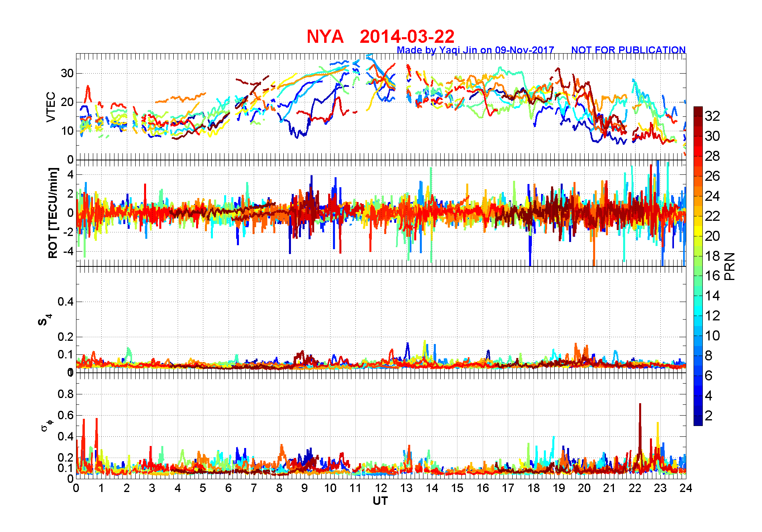
Task: Click colorbar tick label 30
Action: click(x=712, y=136)
